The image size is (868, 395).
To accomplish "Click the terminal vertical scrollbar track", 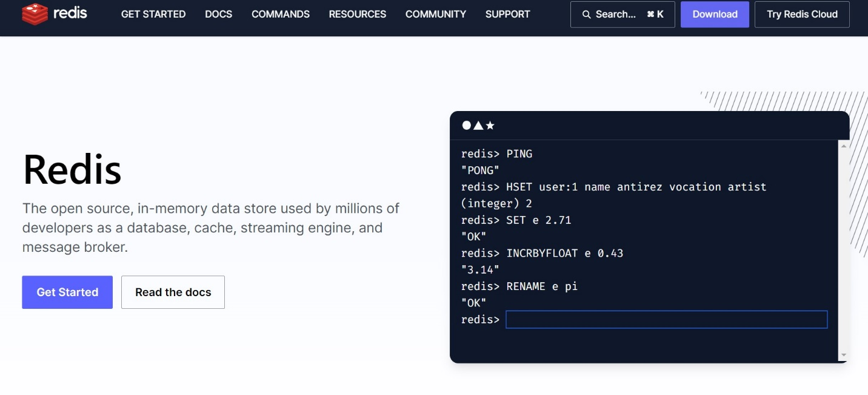I will click(843, 249).
